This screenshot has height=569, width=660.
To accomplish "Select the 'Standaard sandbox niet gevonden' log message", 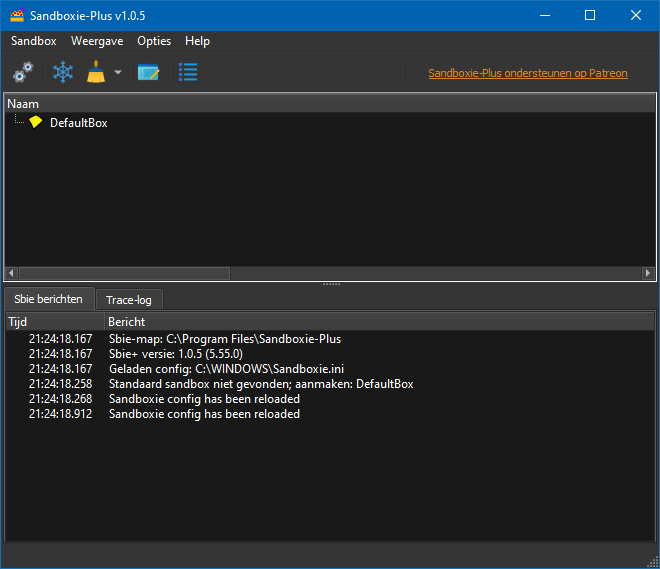I will pos(260,384).
